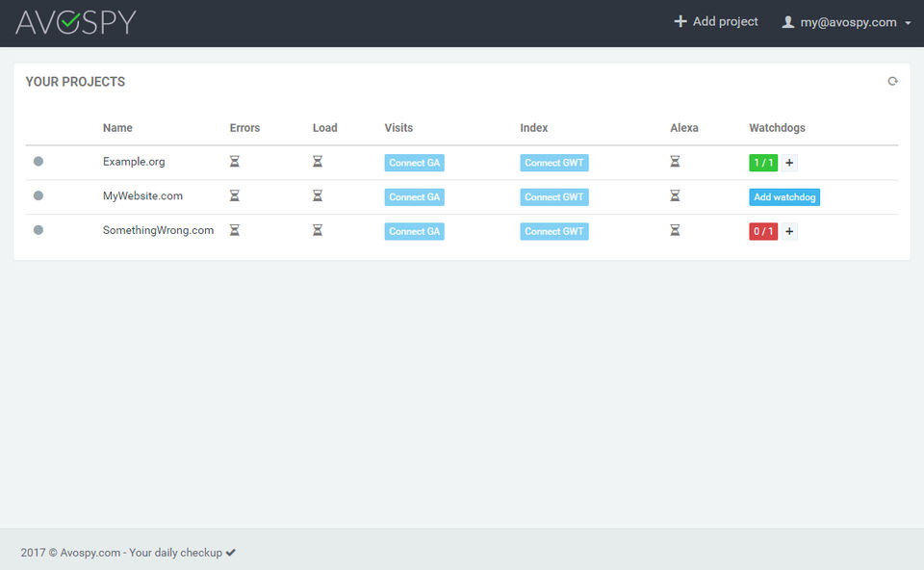924x570 pixels.
Task: Click the Name column header
Action: point(117,128)
